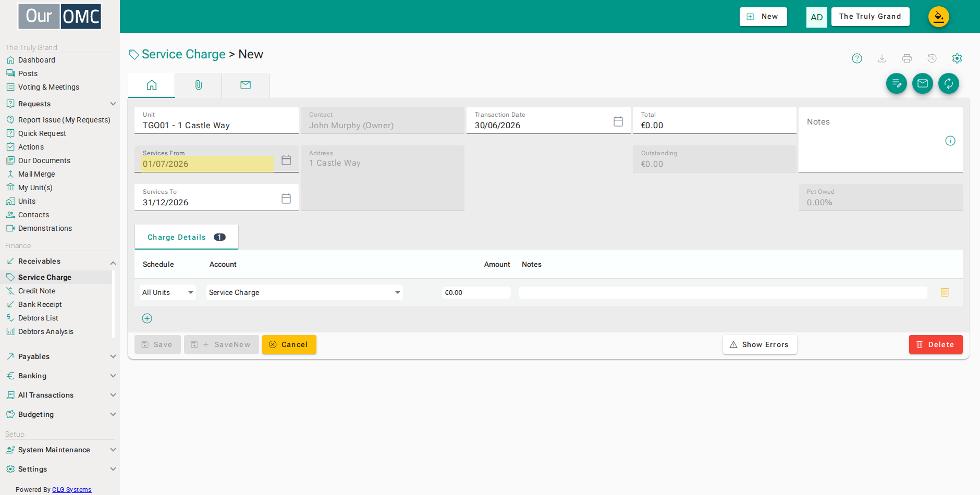This screenshot has height=495, width=980.
Task: Collapse the Receivables menu section
Action: [x=60, y=261]
